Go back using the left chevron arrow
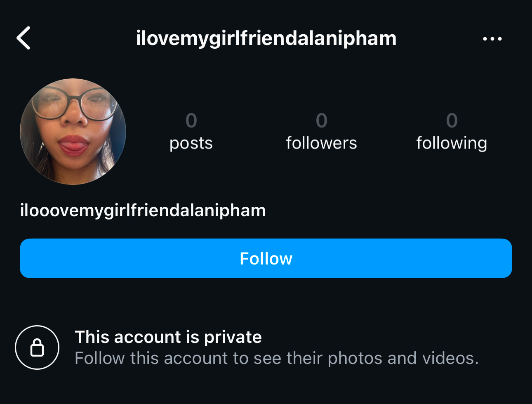 coord(24,38)
